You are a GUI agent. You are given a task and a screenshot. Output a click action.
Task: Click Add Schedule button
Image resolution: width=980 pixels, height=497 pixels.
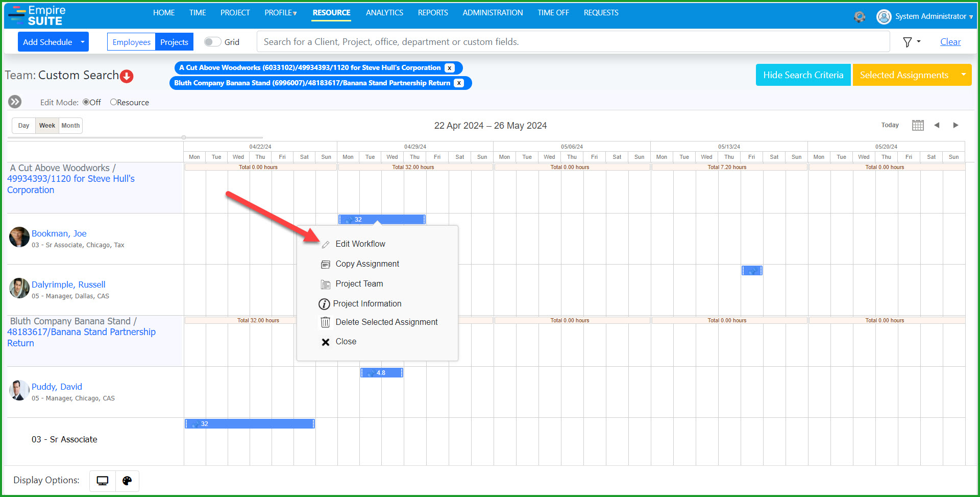click(47, 42)
